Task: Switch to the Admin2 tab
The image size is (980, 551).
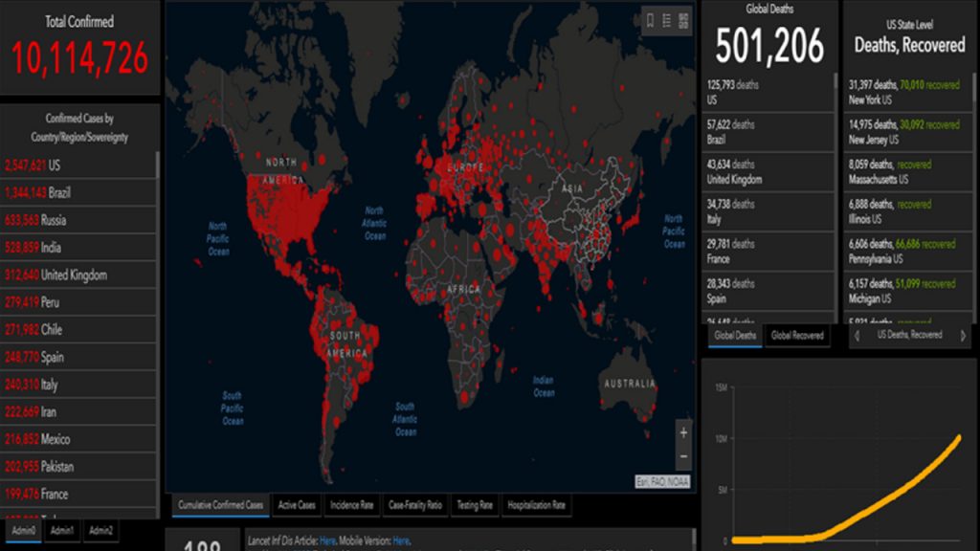Action: 100,530
